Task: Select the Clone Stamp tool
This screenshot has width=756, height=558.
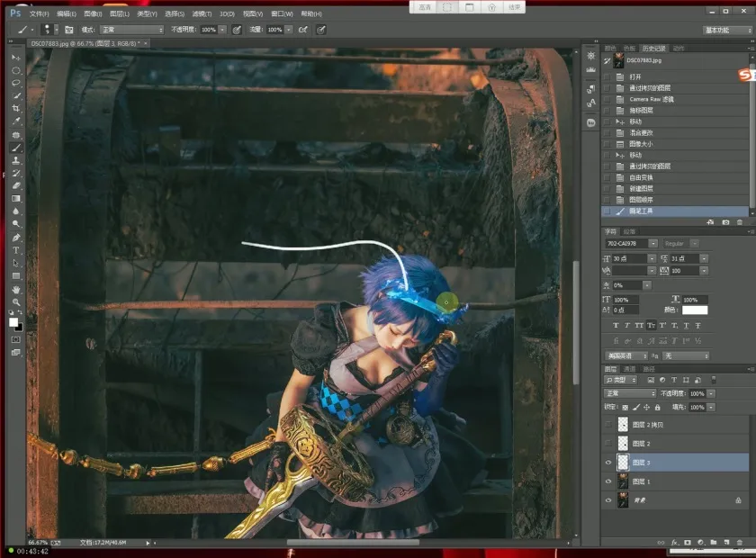Action: click(16, 159)
